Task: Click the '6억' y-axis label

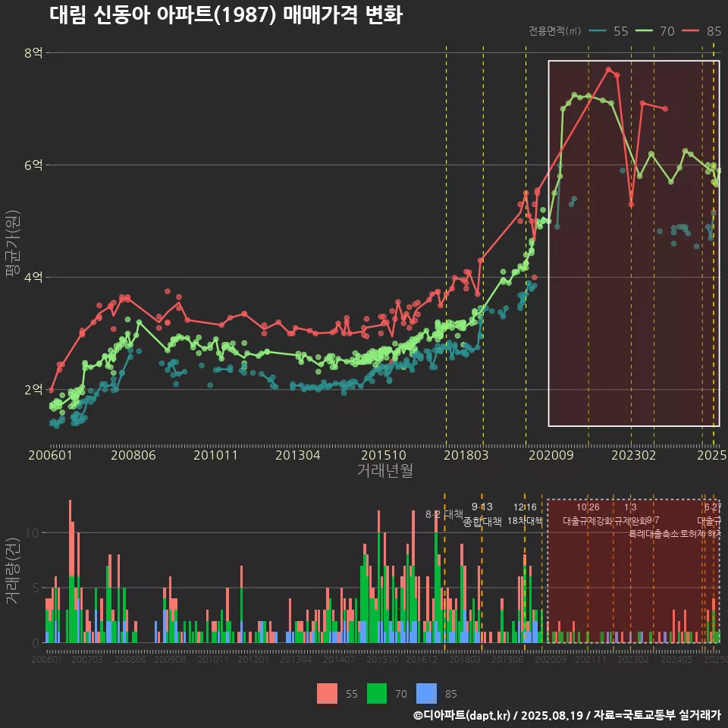Action: [33, 165]
